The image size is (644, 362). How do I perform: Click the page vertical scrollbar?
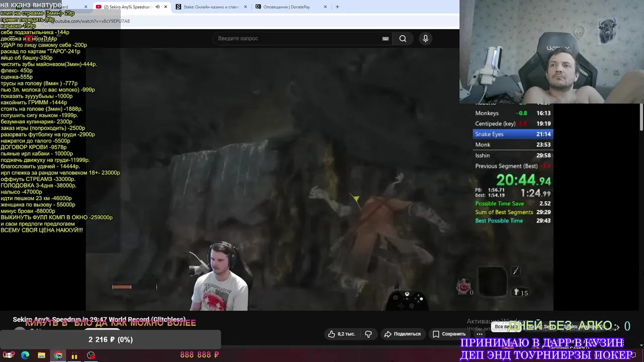click(641, 116)
